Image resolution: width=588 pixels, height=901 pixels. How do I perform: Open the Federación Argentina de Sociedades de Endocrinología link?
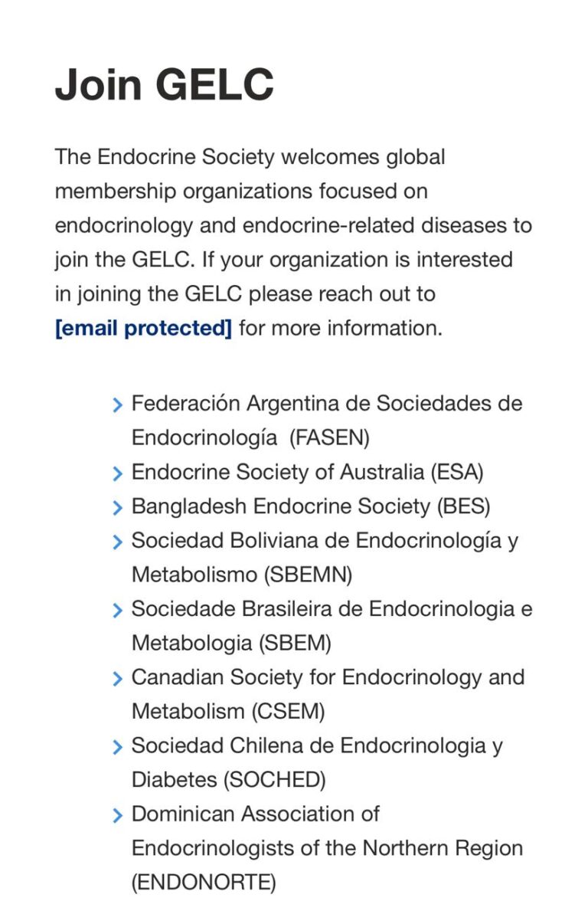(x=326, y=404)
